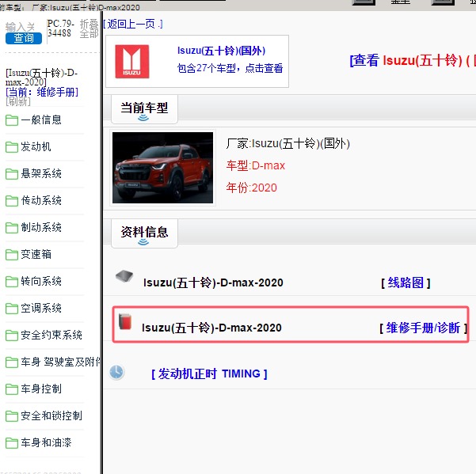Expand the 一般信息 tree item
The width and height of the screenshot is (476, 474).
click(x=41, y=119)
